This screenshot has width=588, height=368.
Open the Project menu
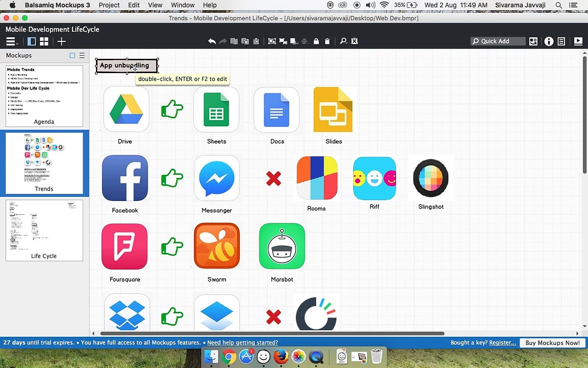[x=109, y=5]
